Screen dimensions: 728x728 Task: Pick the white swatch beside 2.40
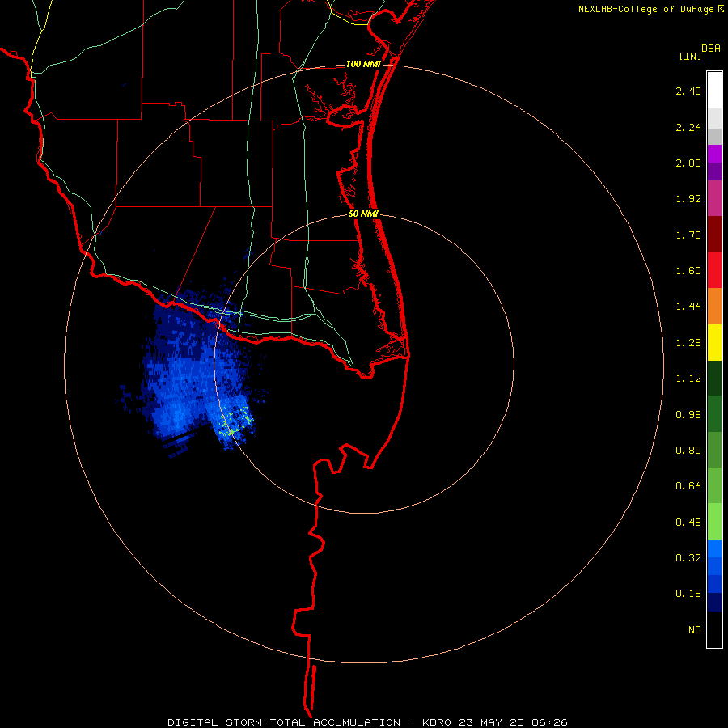714,90
